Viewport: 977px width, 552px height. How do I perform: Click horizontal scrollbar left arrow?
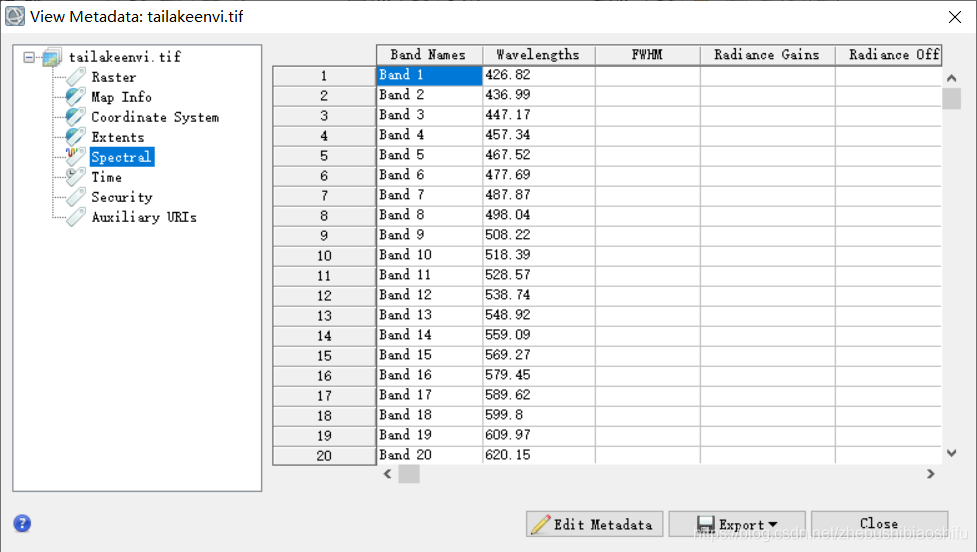pyautogui.click(x=388, y=474)
